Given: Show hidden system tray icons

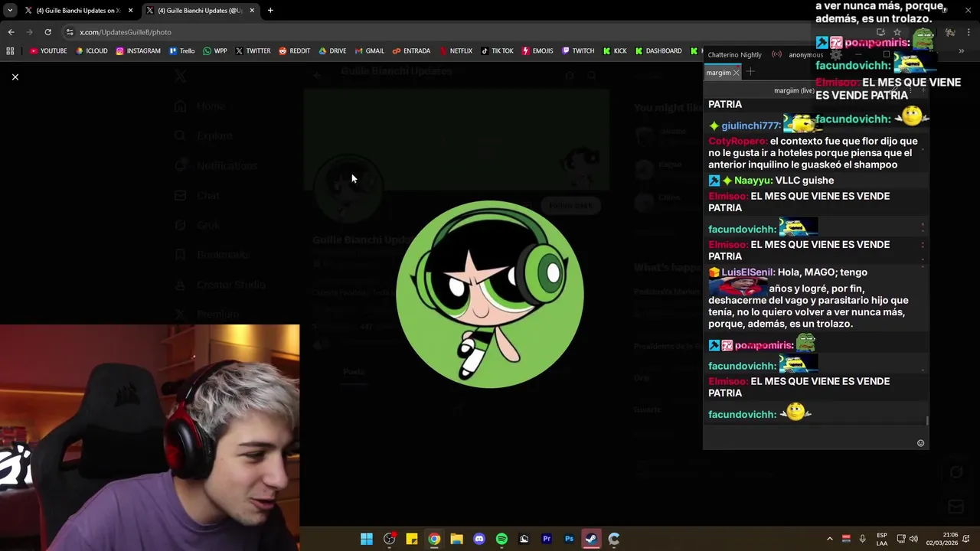Looking at the screenshot, I should click(829, 539).
